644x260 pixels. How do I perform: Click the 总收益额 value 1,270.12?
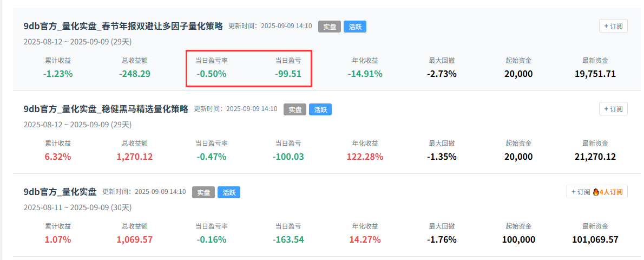tap(135, 157)
